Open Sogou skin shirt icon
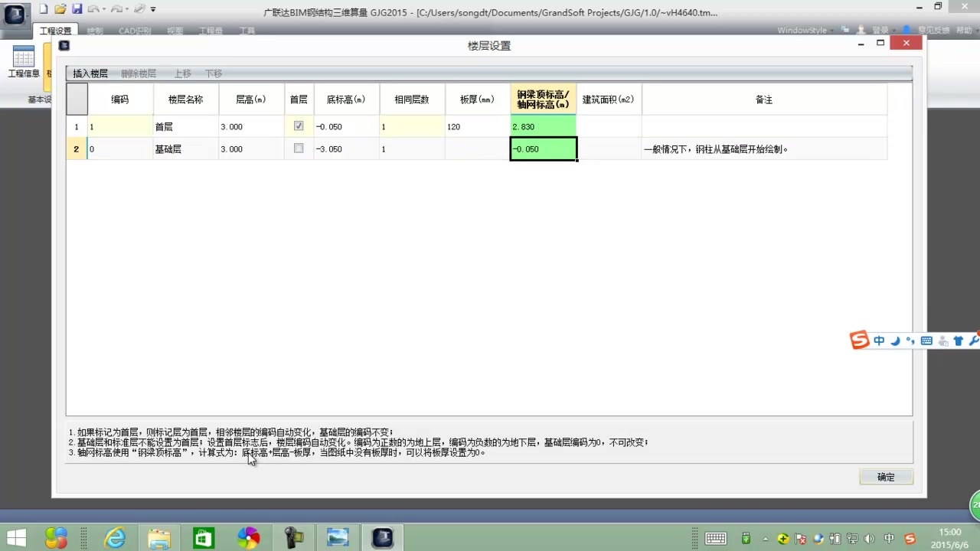Image resolution: width=980 pixels, height=551 pixels. pyautogui.click(x=958, y=341)
